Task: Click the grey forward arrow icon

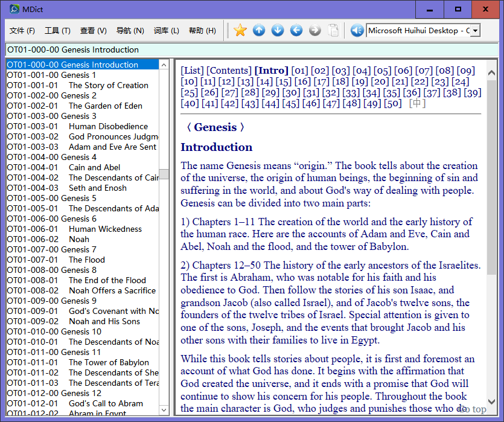Action: coord(315,31)
